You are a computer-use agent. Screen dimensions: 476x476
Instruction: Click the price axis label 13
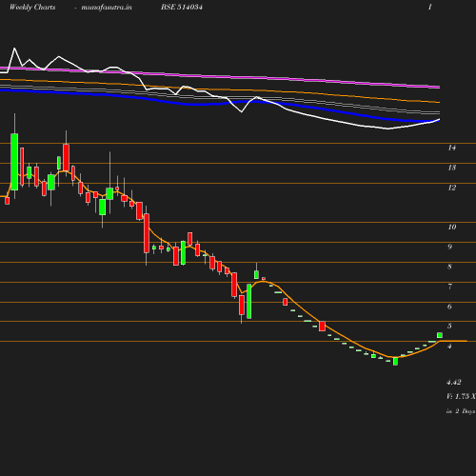point(452,168)
